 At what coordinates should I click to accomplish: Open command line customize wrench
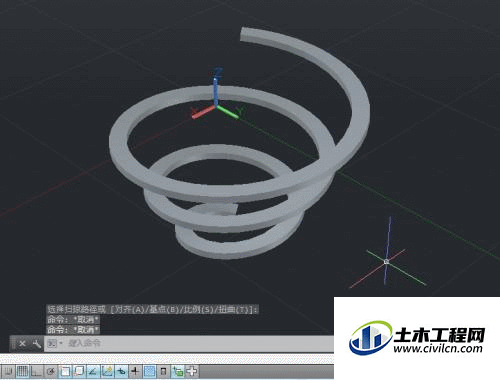(x=36, y=343)
